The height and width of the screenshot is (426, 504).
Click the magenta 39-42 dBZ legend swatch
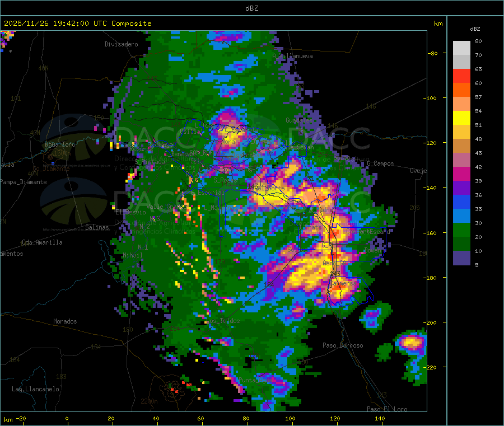tap(461, 174)
